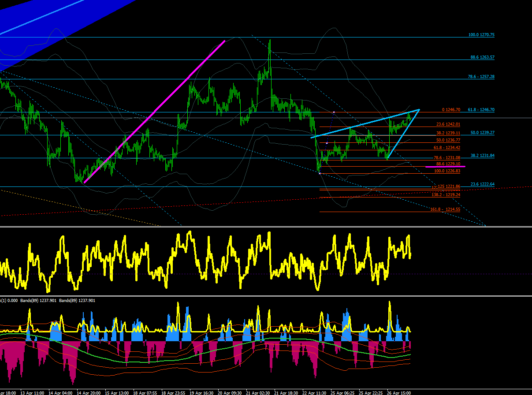Click the 14 Apr 20:00 time axis label
This screenshot has width=532, height=395.
point(89,392)
